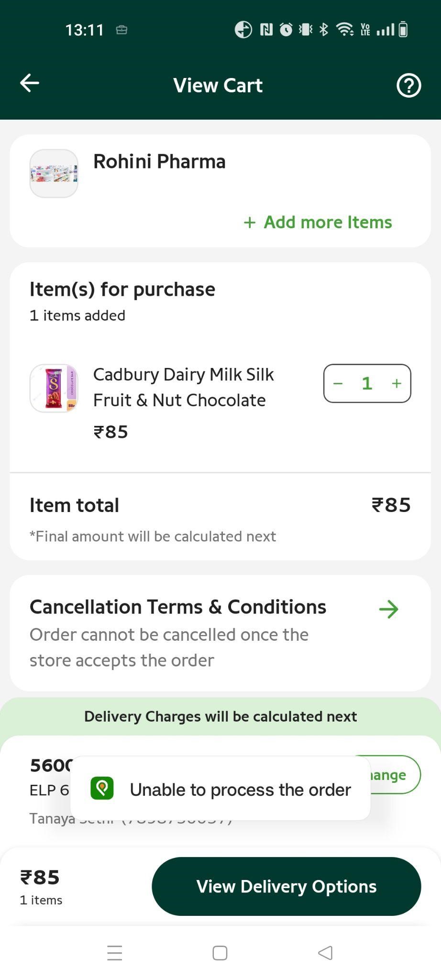Tap Add more Items link

click(318, 222)
